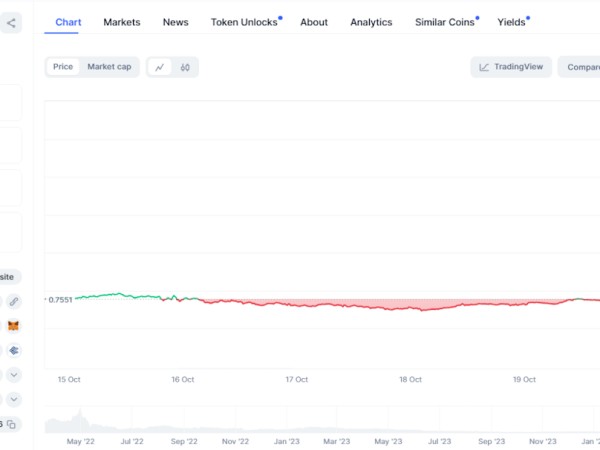600x450 pixels.
Task: Copy address with the copy icon
Action: 11,424
